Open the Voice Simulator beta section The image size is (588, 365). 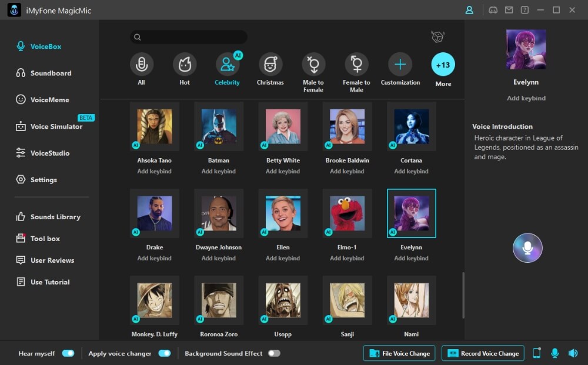49,126
